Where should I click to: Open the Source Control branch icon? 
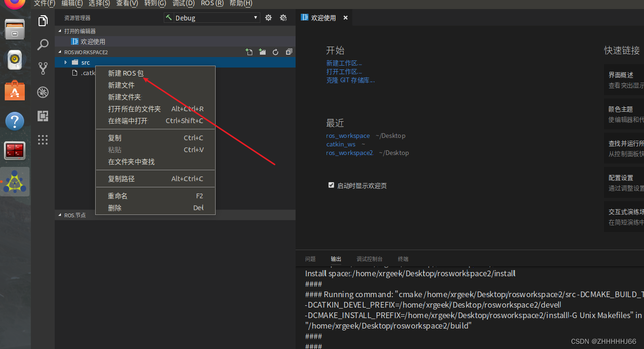(x=43, y=68)
